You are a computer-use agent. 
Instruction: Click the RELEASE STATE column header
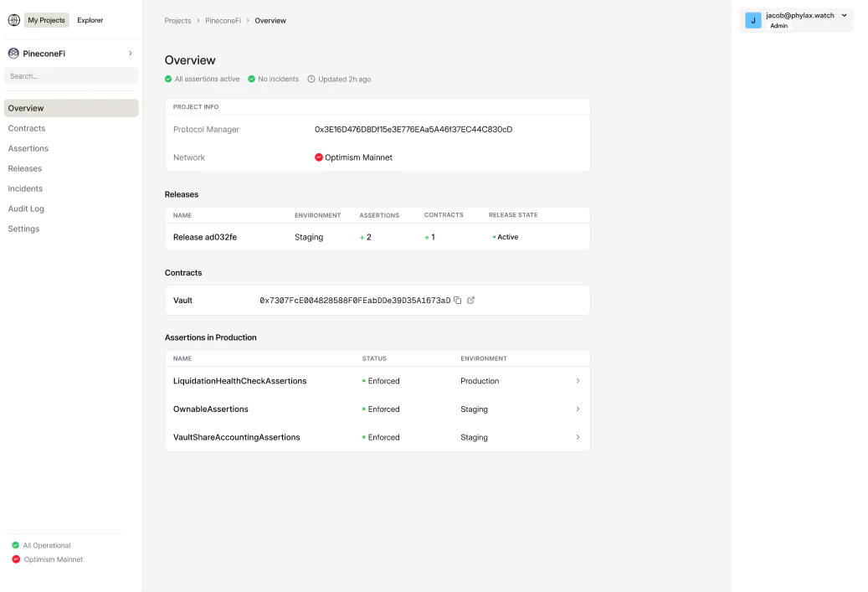point(513,215)
